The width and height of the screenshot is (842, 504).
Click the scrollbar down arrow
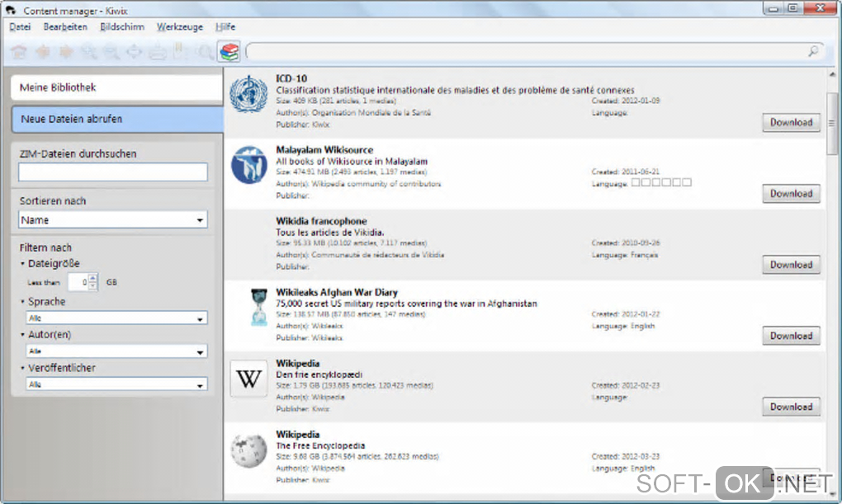tap(832, 493)
